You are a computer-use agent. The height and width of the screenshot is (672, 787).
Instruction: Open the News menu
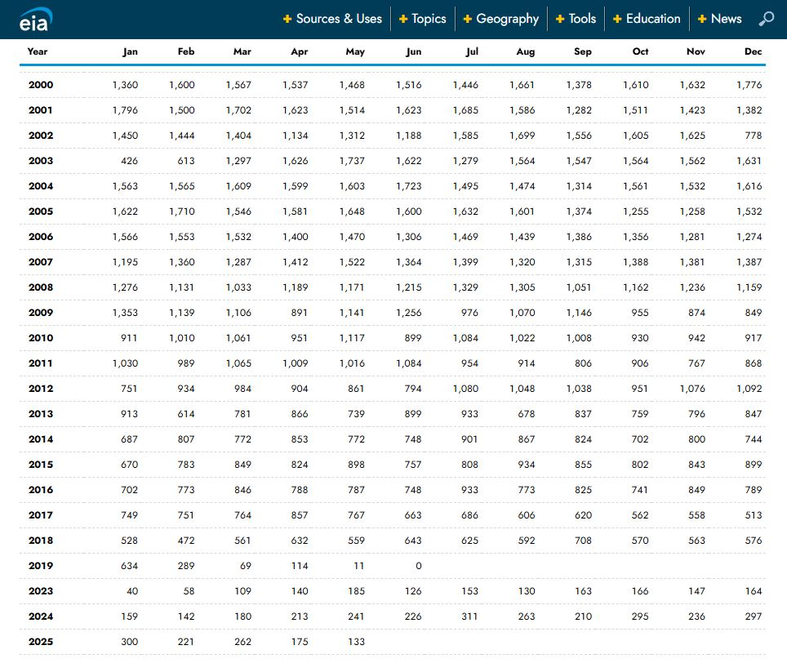727,19
